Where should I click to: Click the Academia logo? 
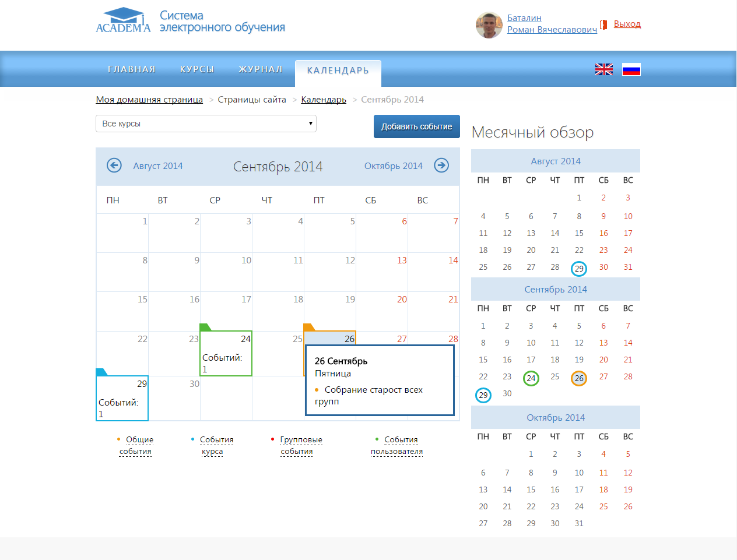click(124, 21)
